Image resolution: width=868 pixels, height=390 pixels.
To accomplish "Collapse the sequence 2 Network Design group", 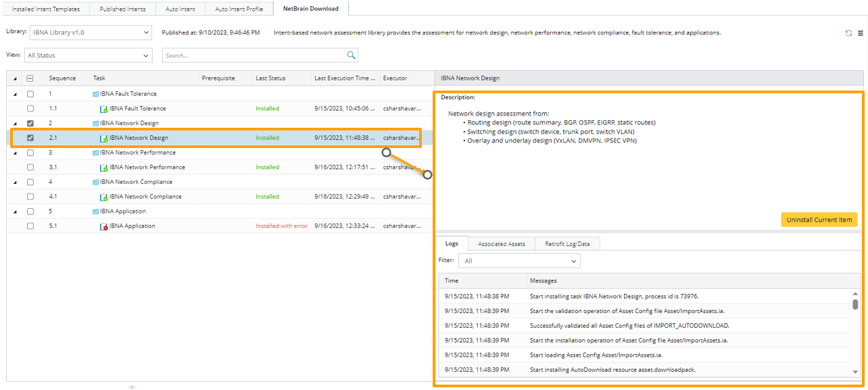I will pyautogui.click(x=16, y=123).
